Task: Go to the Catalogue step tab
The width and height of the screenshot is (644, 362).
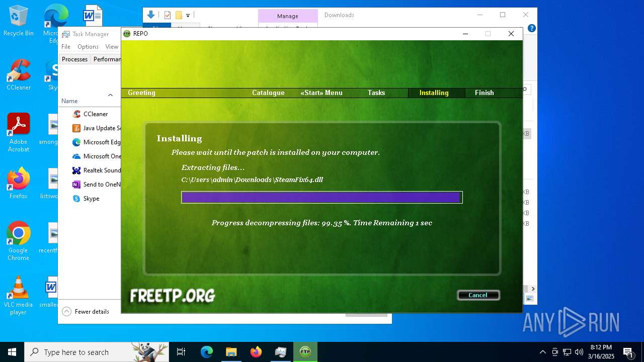Action: pyautogui.click(x=268, y=93)
